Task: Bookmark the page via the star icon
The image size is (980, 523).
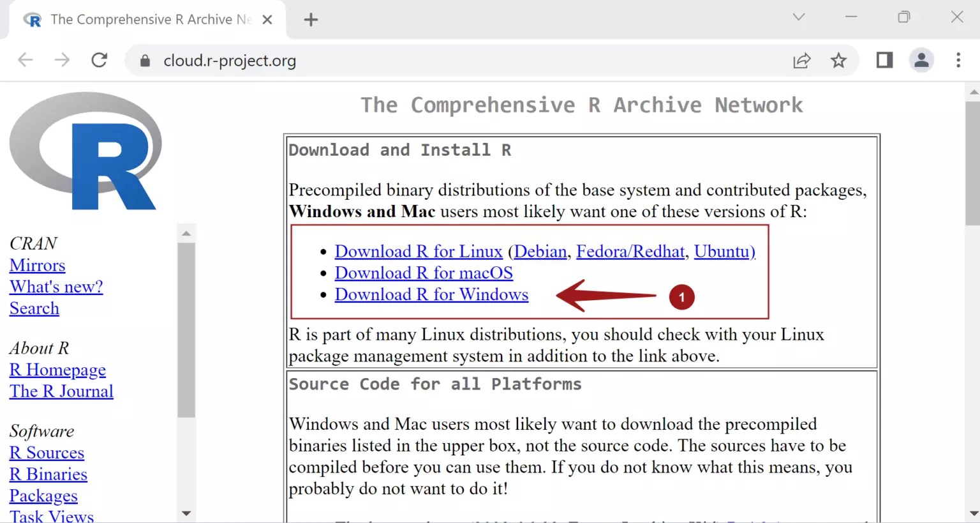Action: point(839,60)
